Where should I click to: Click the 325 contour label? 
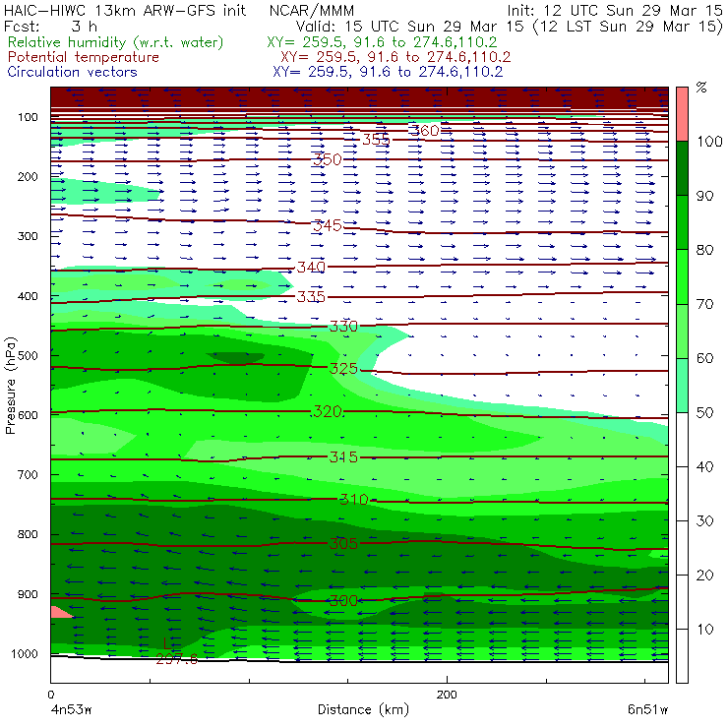pos(343,369)
